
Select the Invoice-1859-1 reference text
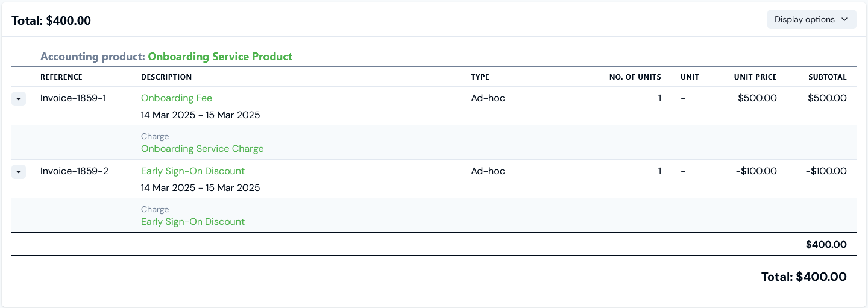pos(74,98)
